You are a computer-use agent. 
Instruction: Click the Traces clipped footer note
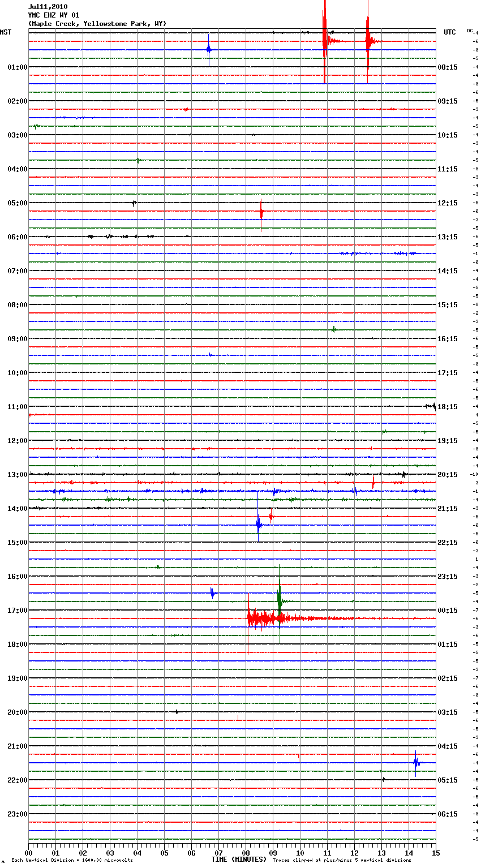point(342,860)
